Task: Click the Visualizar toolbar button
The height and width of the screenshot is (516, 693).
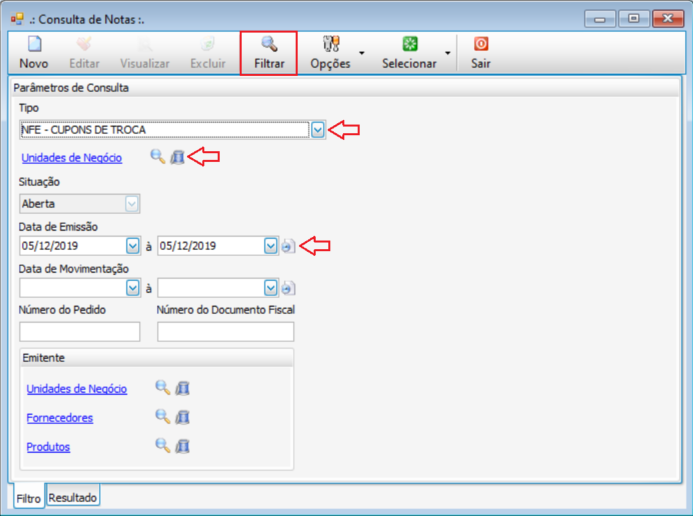Action: coord(145,53)
